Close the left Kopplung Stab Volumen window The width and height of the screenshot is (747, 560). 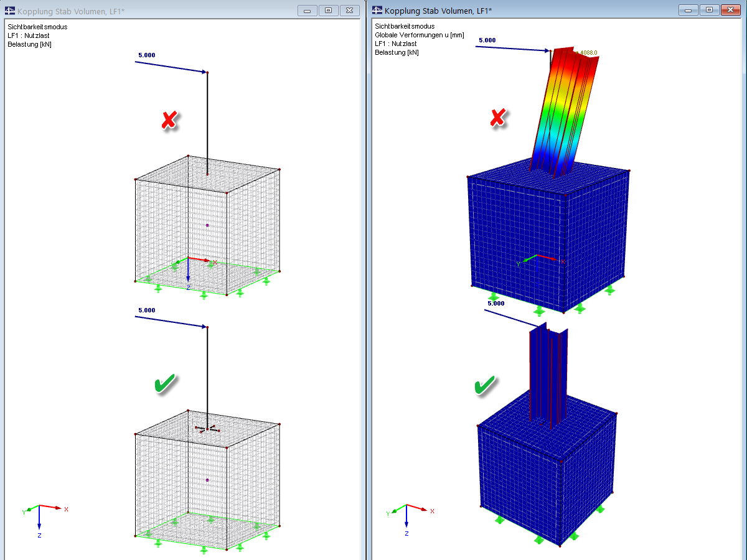click(x=349, y=11)
